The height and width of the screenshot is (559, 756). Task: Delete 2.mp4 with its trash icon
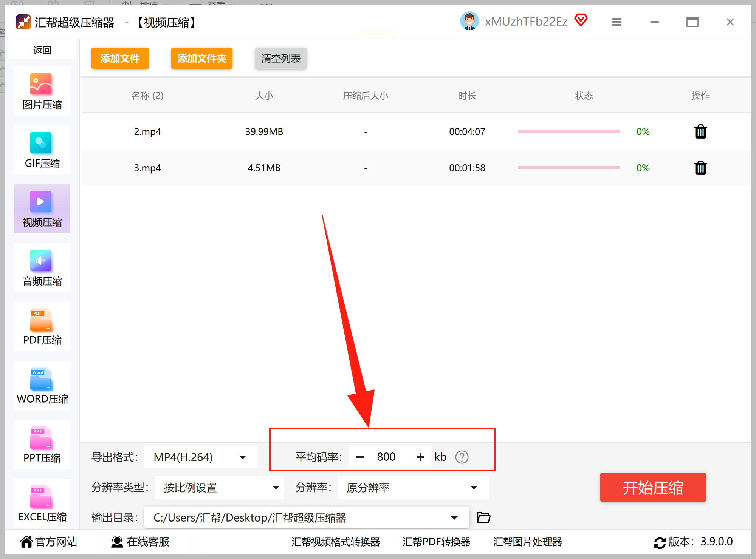tap(700, 132)
